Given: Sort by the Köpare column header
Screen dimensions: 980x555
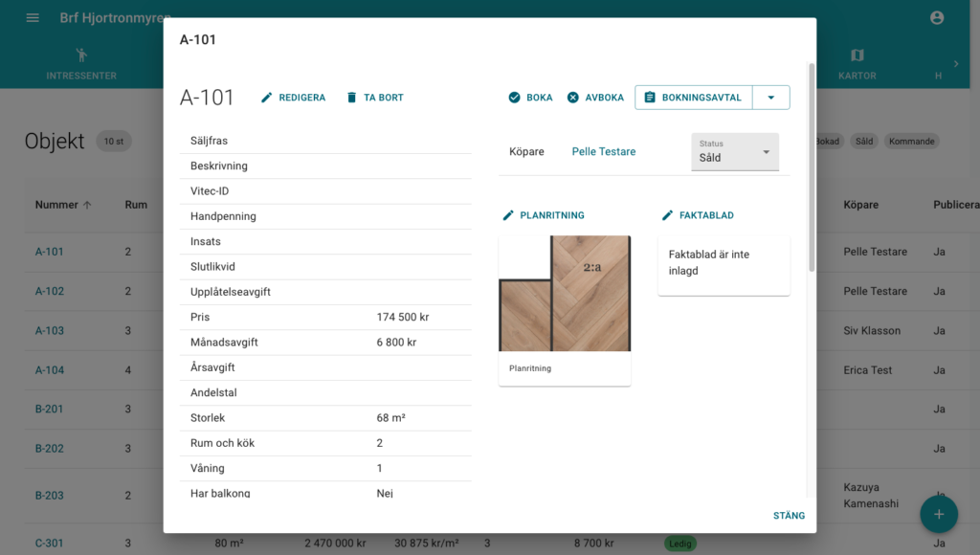Looking at the screenshot, I should click(x=860, y=205).
